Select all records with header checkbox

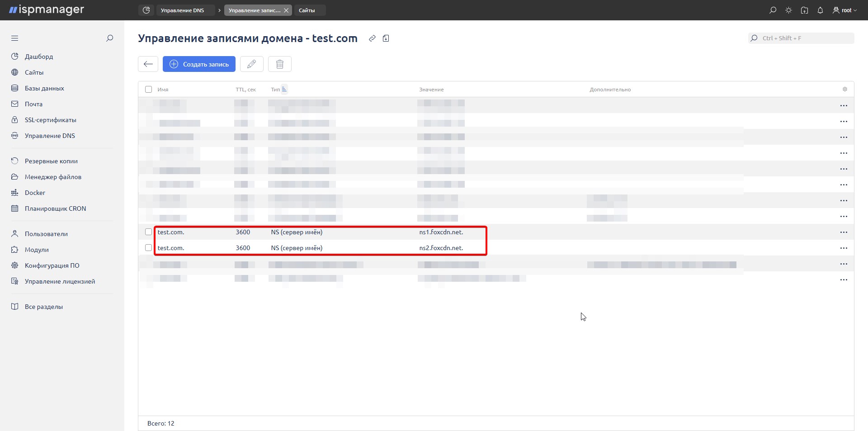tap(148, 90)
